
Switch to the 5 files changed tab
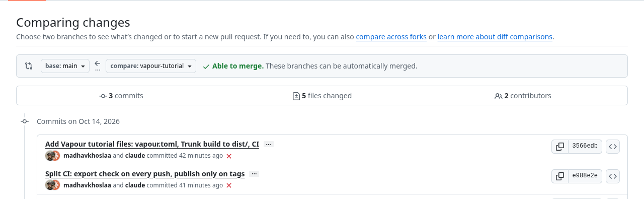point(322,96)
